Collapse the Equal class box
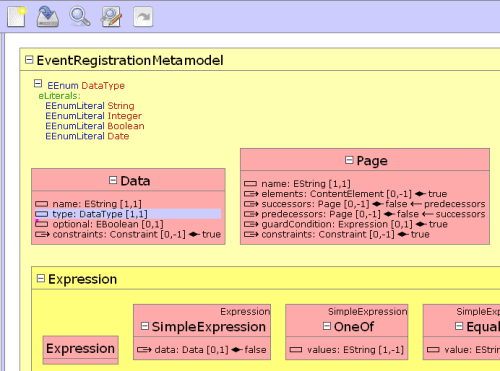Image resolution: width=500 pixels, height=371 pixels. coord(459,326)
